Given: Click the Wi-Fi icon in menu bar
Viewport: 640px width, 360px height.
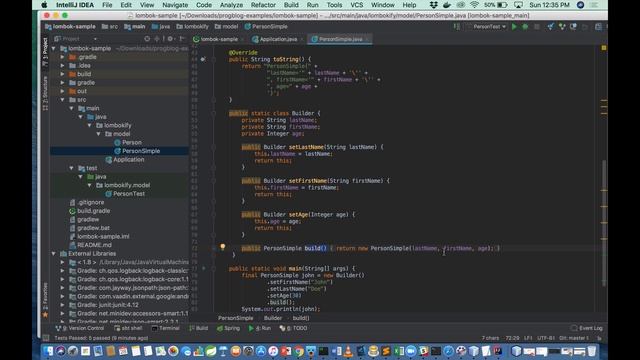Looking at the screenshot, I should 474,5.
